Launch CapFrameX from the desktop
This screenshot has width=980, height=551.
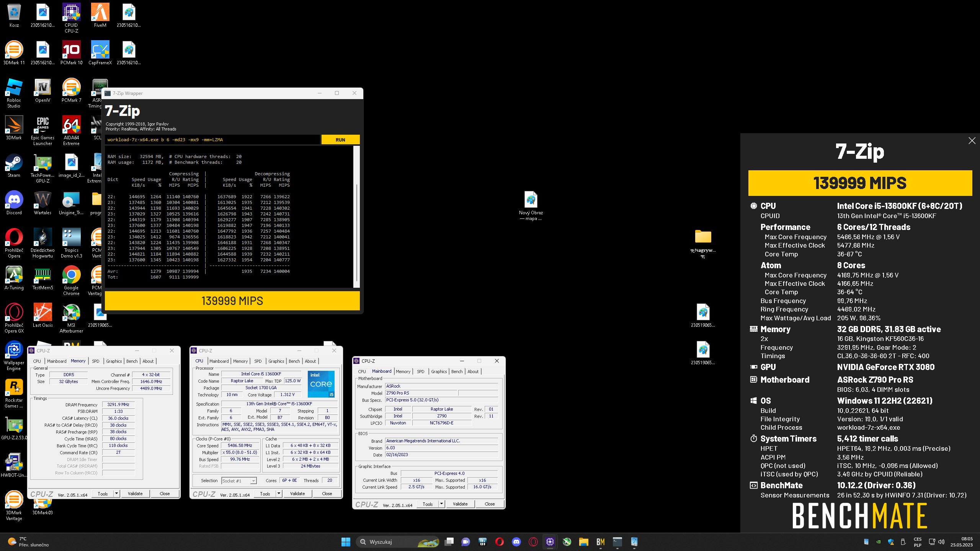(100, 53)
